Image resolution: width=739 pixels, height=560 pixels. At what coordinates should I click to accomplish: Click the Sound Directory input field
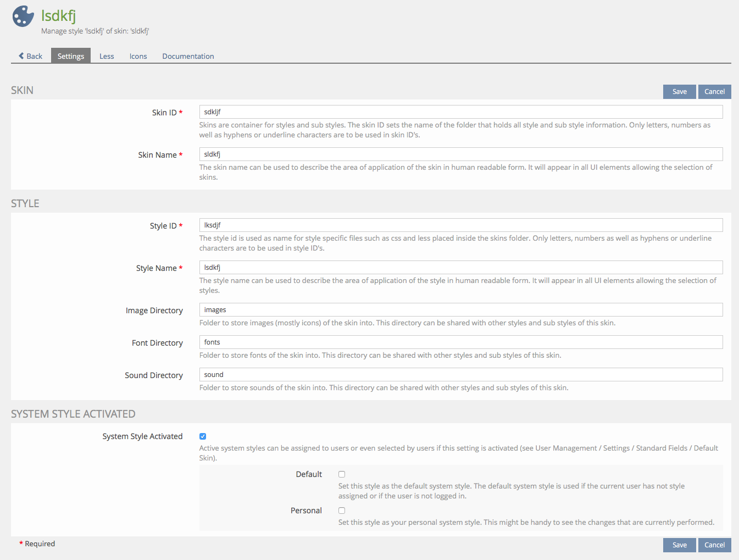pos(460,375)
